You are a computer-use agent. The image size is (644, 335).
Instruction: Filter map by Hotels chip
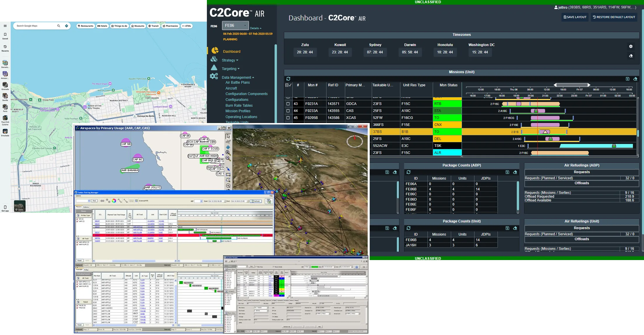(x=102, y=26)
